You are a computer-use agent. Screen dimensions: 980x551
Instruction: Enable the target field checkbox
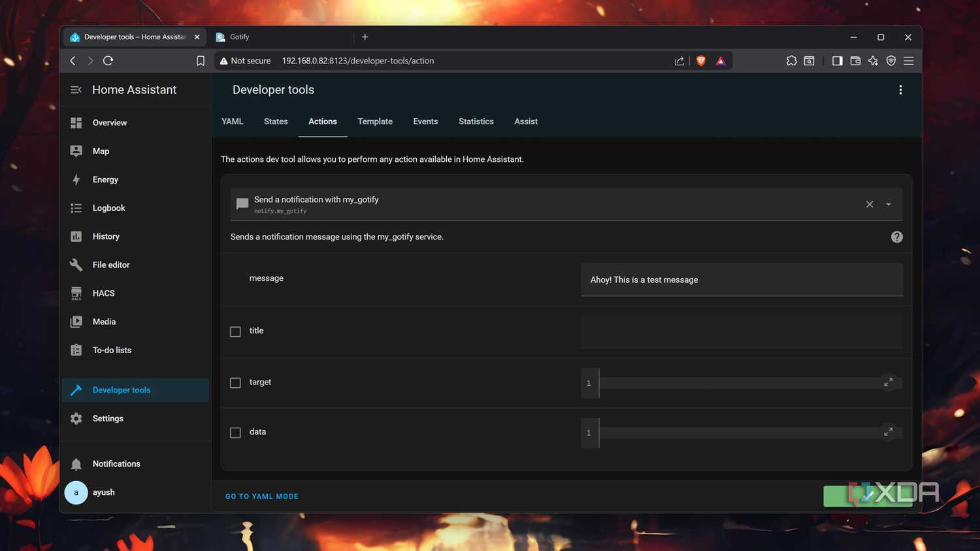coord(235,383)
